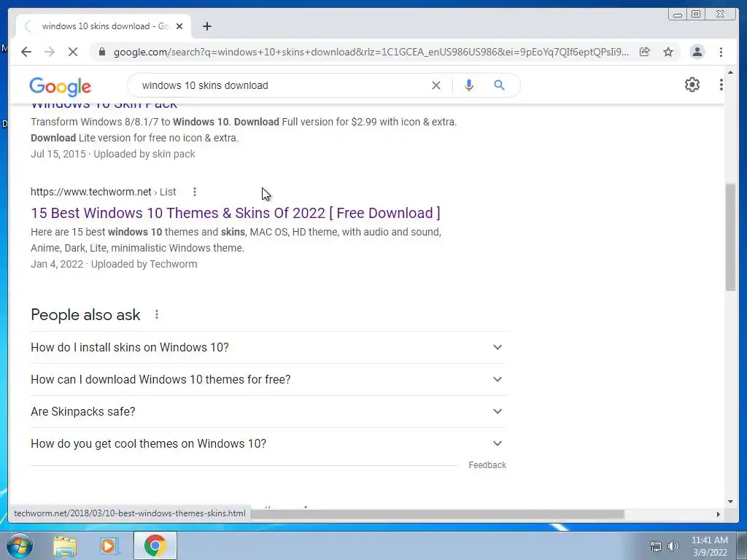Open Windows Explorer from the taskbar

coord(65,545)
